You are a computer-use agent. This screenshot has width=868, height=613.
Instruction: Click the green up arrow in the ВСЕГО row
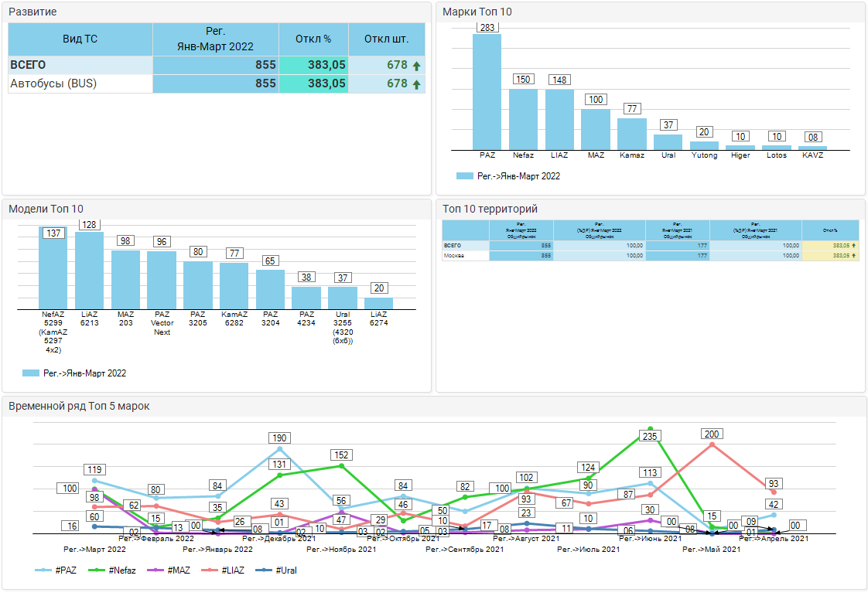416,66
